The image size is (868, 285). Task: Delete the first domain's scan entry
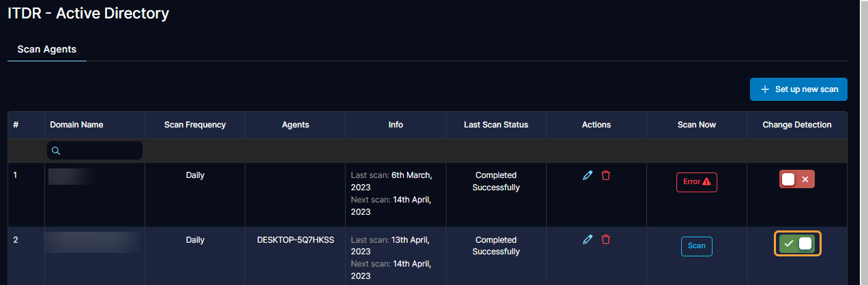[605, 175]
